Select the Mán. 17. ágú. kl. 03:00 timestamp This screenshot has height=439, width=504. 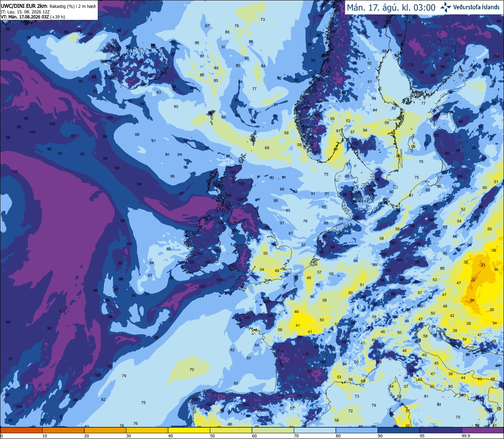click(x=391, y=7)
